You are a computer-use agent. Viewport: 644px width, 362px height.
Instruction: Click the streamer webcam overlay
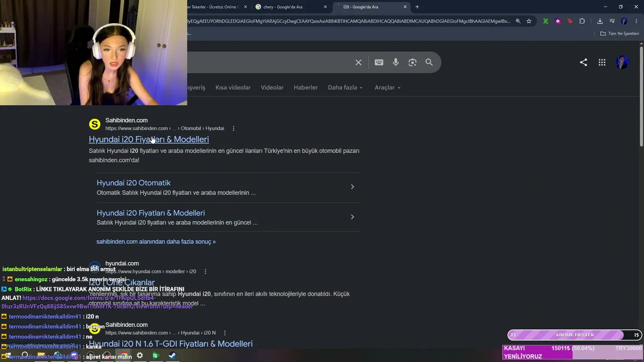pyautogui.click(x=94, y=52)
